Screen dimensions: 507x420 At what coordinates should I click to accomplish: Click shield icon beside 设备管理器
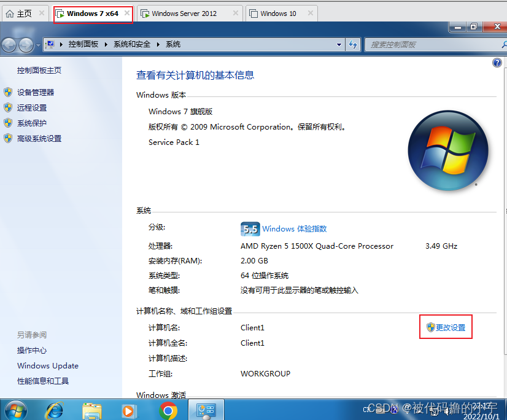point(8,92)
